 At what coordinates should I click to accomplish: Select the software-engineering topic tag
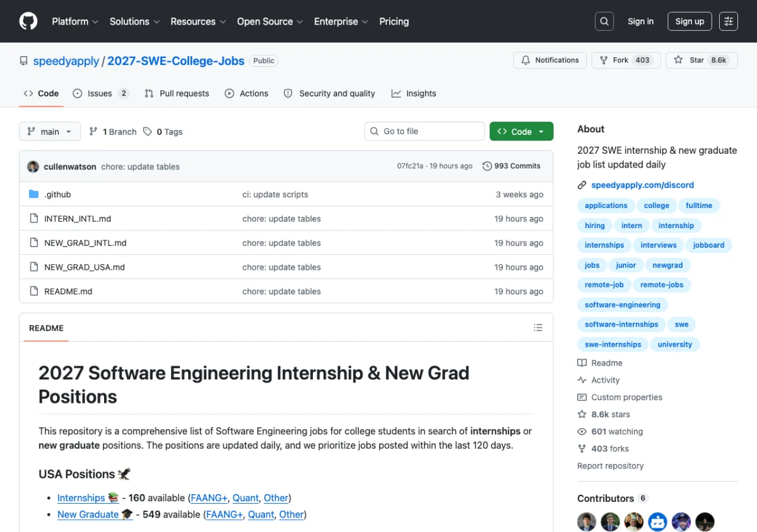coord(623,305)
